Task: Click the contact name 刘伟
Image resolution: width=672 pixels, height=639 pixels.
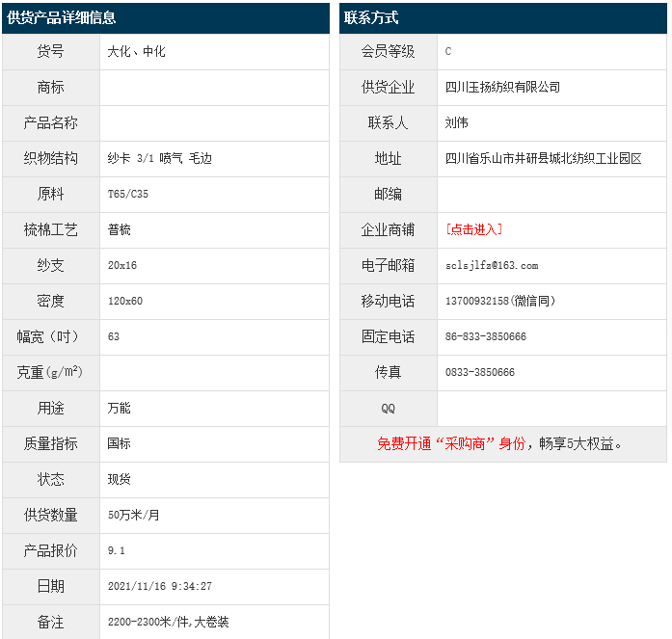Action: click(457, 122)
